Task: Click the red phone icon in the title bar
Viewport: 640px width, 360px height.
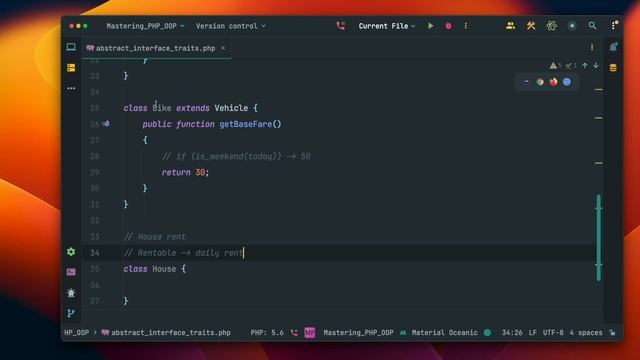Action: click(340, 26)
